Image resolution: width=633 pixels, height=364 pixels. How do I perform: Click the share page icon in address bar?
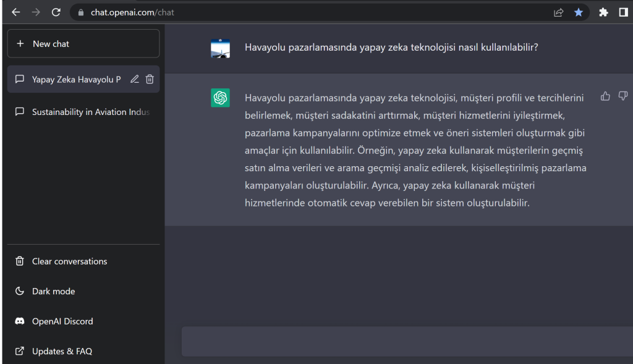tap(558, 12)
